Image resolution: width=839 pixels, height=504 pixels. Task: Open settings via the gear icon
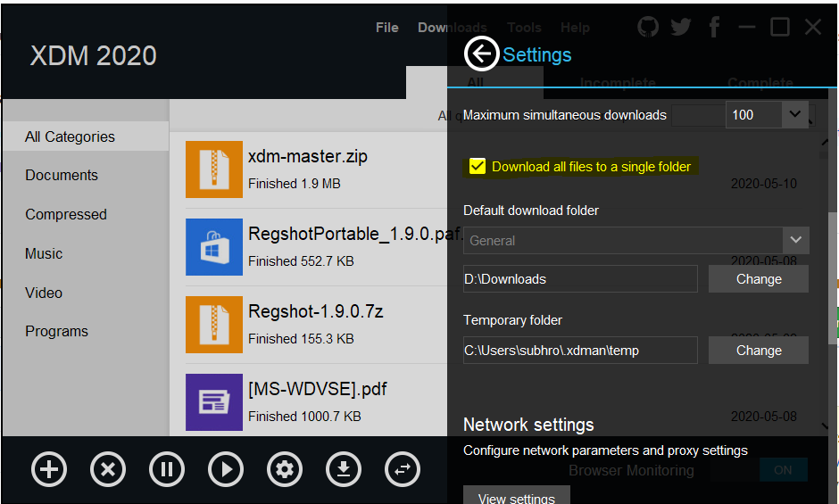click(285, 469)
